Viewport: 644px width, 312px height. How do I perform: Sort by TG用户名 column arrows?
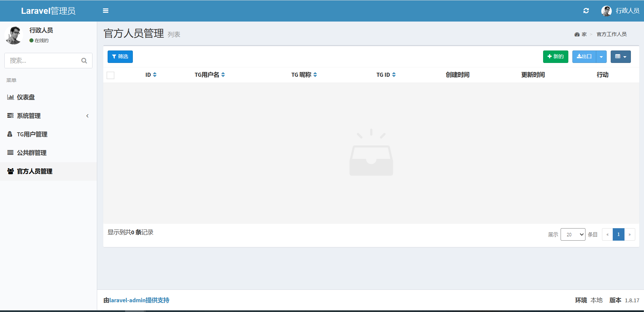coord(223,75)
